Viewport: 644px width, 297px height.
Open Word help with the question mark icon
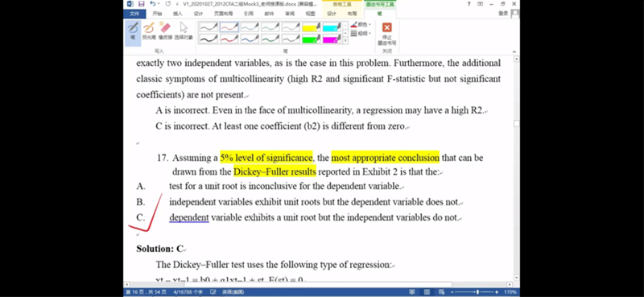pos(469,4)
